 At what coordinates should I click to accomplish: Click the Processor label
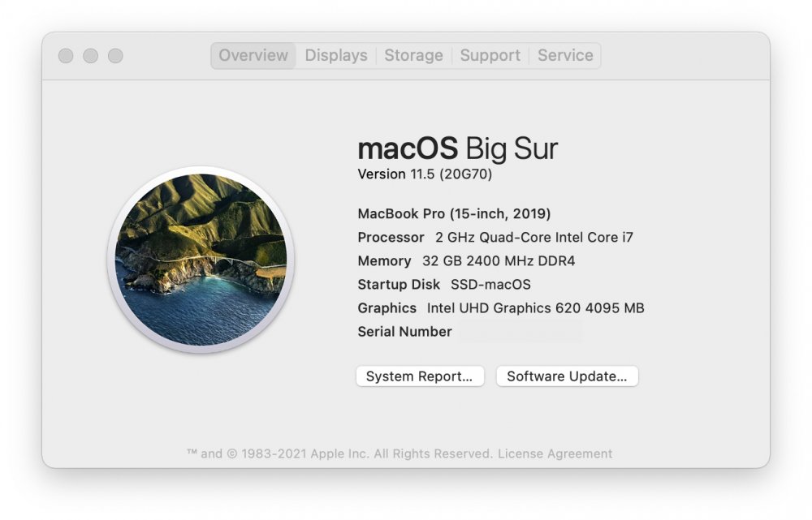391,238
